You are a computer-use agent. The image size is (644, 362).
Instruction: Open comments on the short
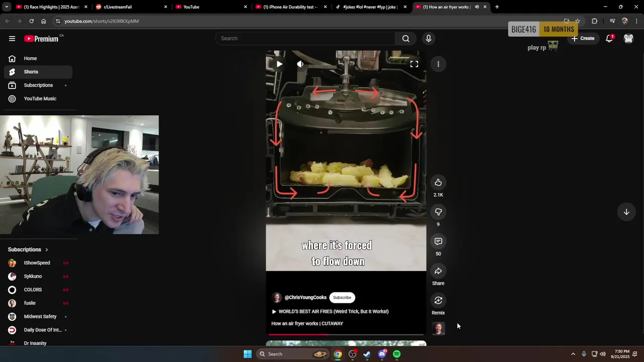click(438, 241)
